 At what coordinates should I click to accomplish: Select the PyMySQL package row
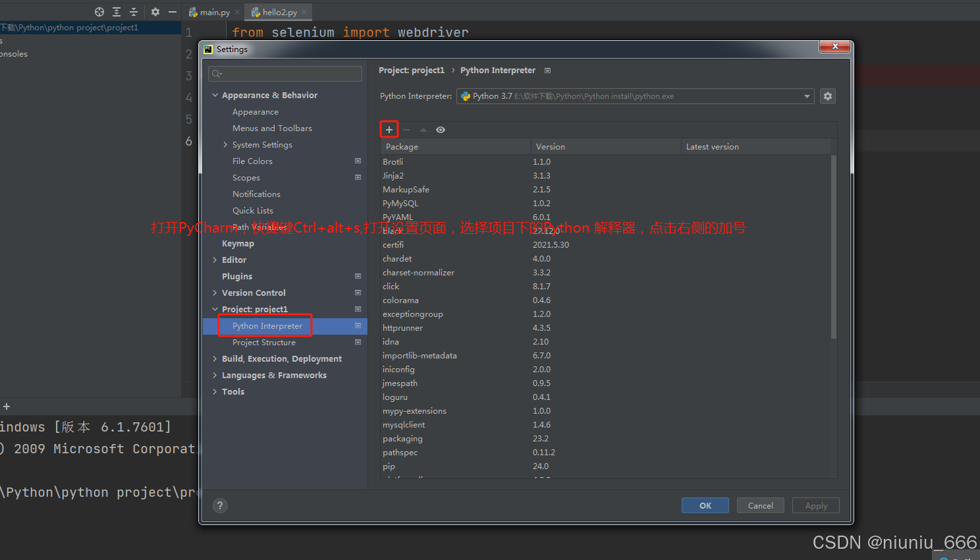tap(606, 204)
